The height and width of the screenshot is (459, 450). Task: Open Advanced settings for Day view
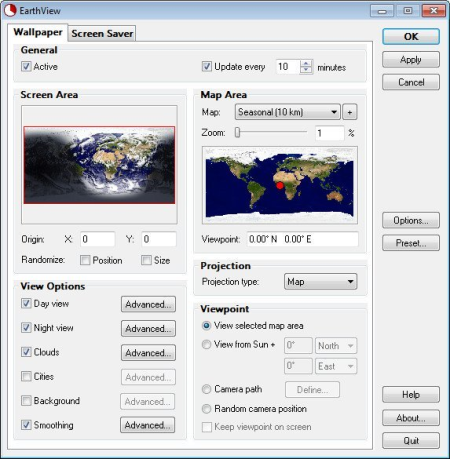click(x=148, y=304)
